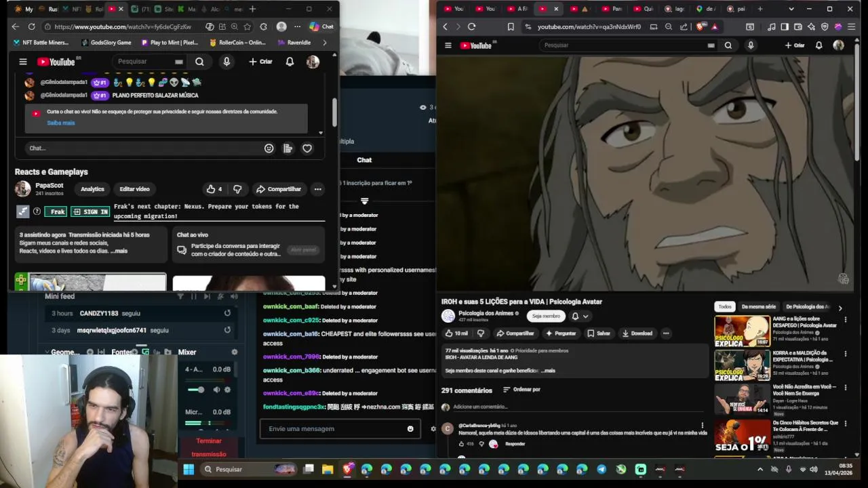Expand description with ...mais under IROH video
The width and height of the screenshot is (868, 488).
[x=548, y=371]
